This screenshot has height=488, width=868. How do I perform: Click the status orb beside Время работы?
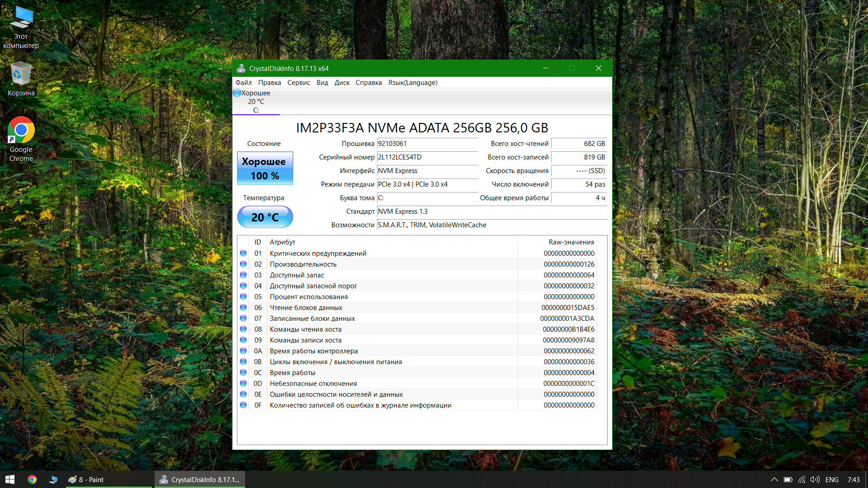243,373
